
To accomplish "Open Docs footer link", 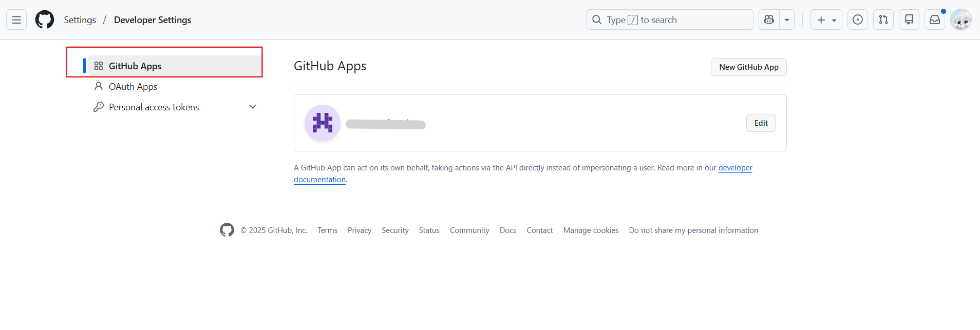I will coord(508,230).
